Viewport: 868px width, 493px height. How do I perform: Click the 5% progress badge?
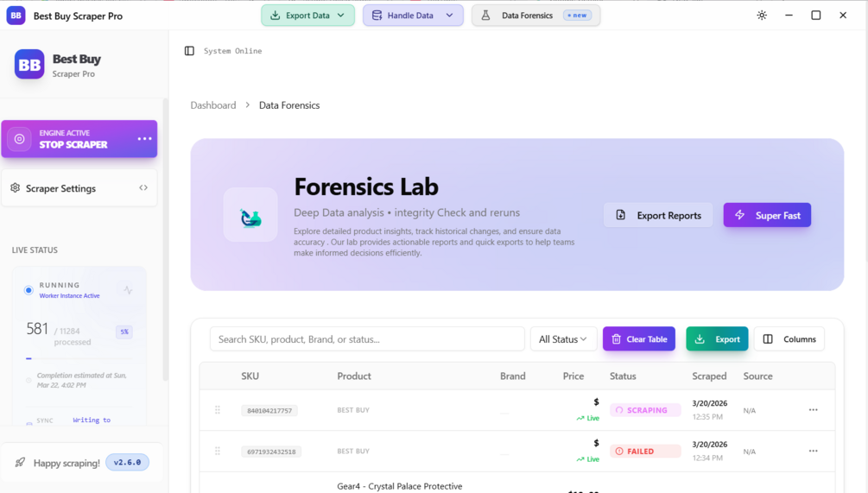(124, 332)
